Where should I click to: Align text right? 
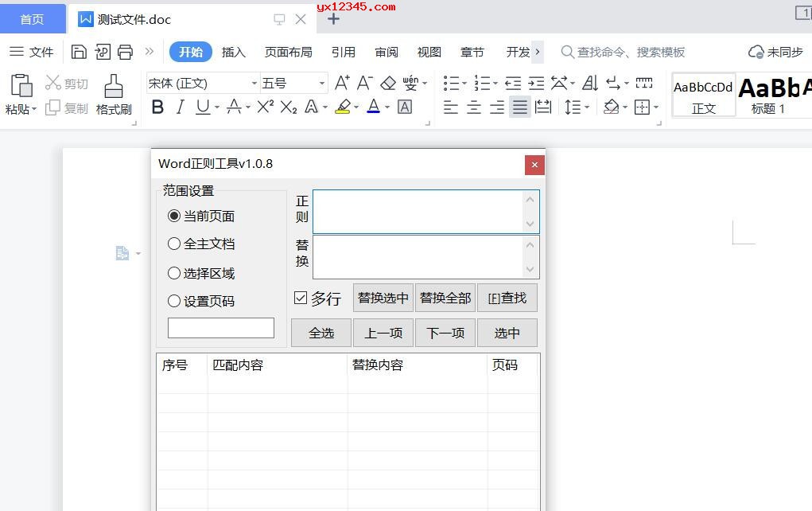tap(496, 107)
